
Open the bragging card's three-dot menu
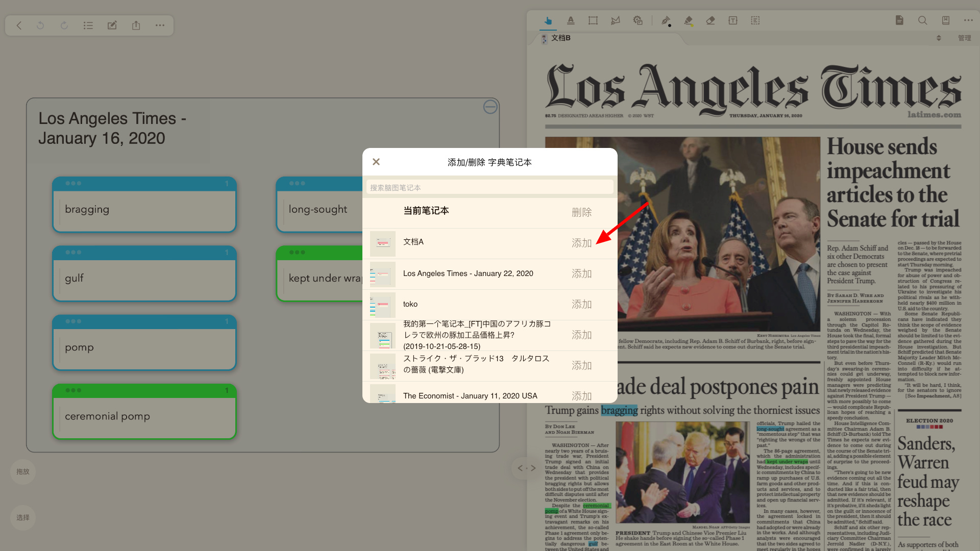73,183
